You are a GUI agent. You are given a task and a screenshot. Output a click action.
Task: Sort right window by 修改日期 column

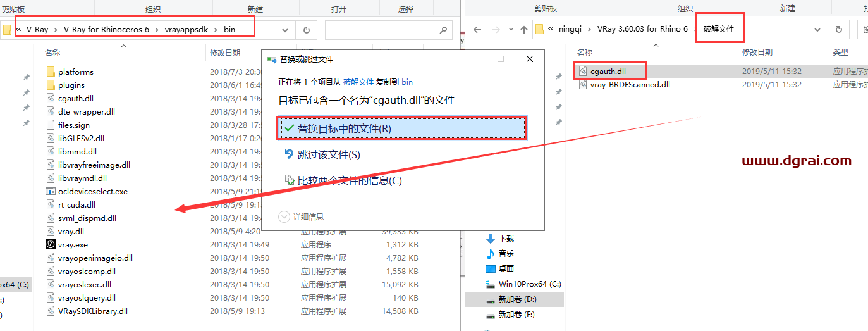tap(757, 52)
